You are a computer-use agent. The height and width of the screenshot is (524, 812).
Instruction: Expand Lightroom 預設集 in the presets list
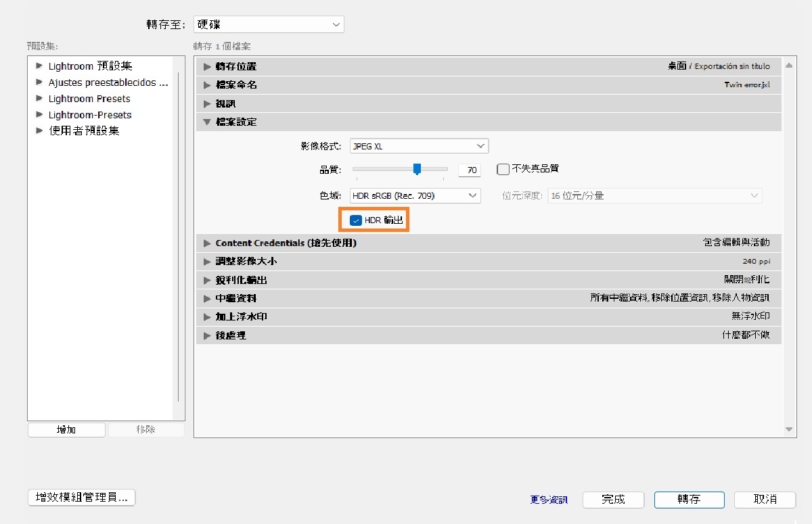[x=39, y=66]
